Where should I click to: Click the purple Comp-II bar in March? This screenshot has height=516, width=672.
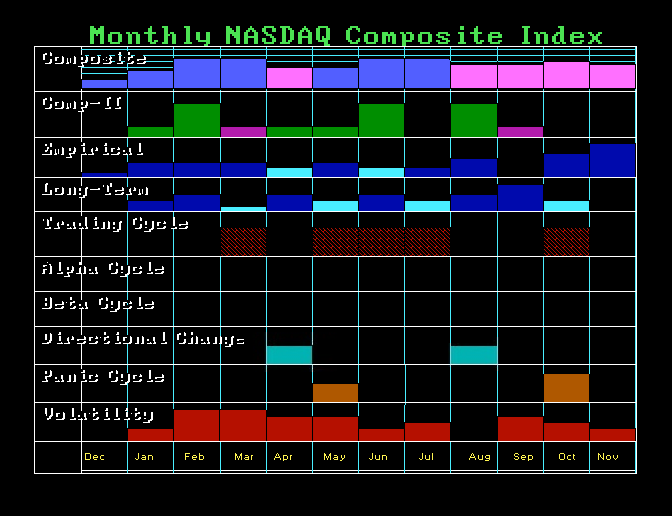click(x=243, y=132)
